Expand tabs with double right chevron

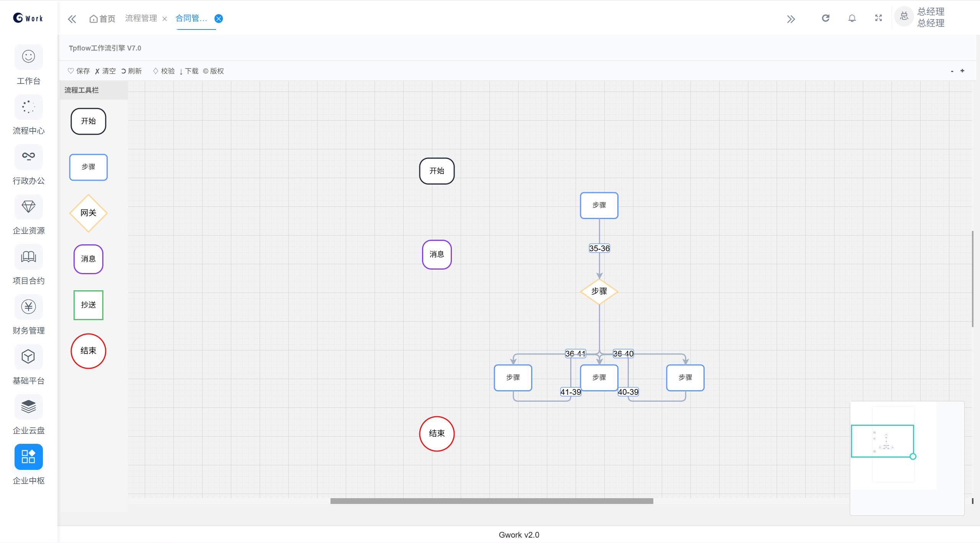(791, 19)
